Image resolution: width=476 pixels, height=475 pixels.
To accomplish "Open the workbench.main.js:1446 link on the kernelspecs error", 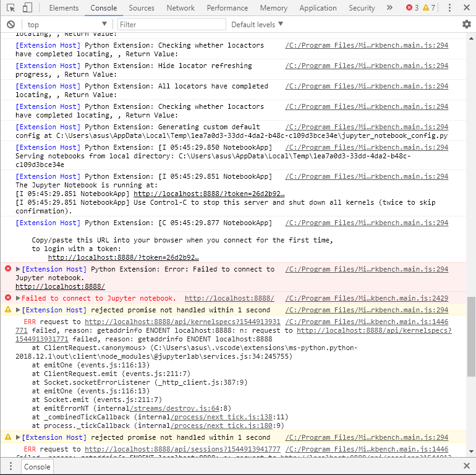I will pyautogui.click(x=367, y=322).
